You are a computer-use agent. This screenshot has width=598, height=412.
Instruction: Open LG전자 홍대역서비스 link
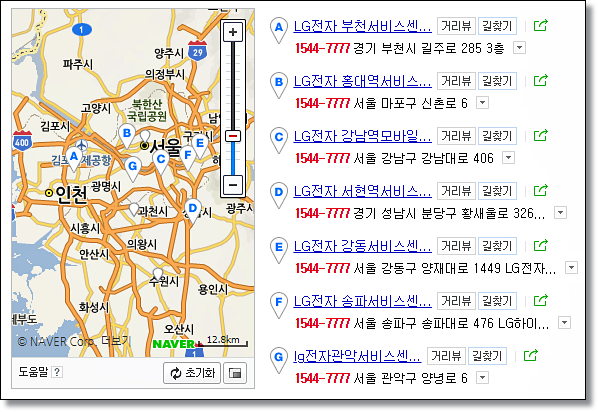click(362, 81)
